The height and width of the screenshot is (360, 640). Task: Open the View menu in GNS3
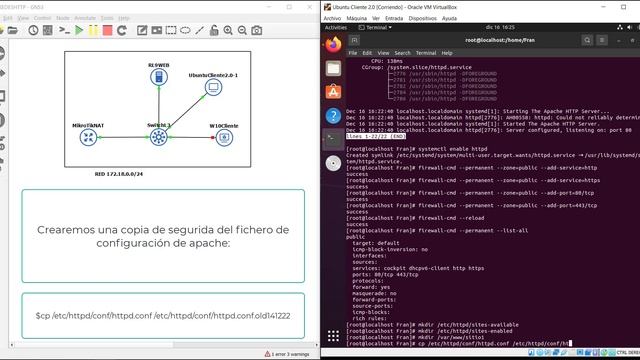[x=23, y=18]
